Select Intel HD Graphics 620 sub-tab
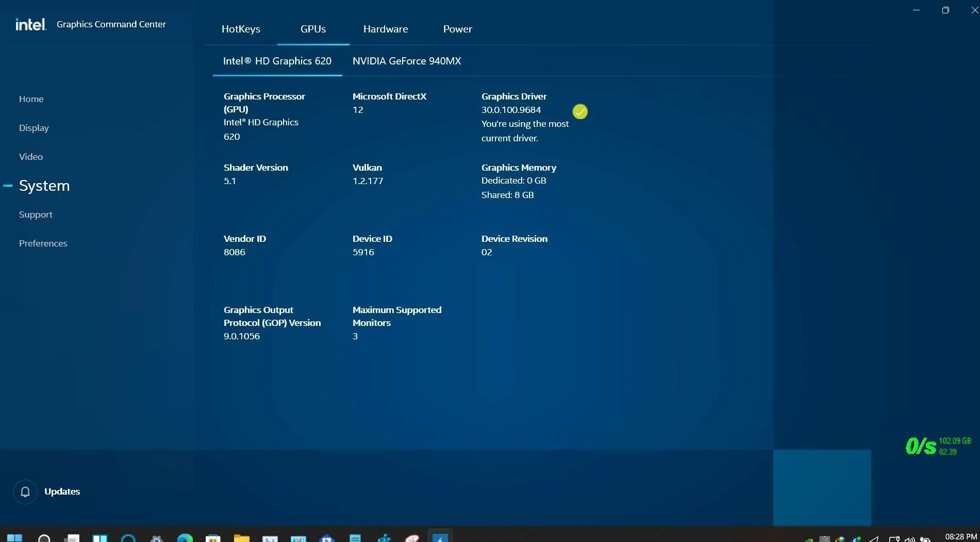Image resolution: width=980 pixels, height=542 pixels. point(277,61)
